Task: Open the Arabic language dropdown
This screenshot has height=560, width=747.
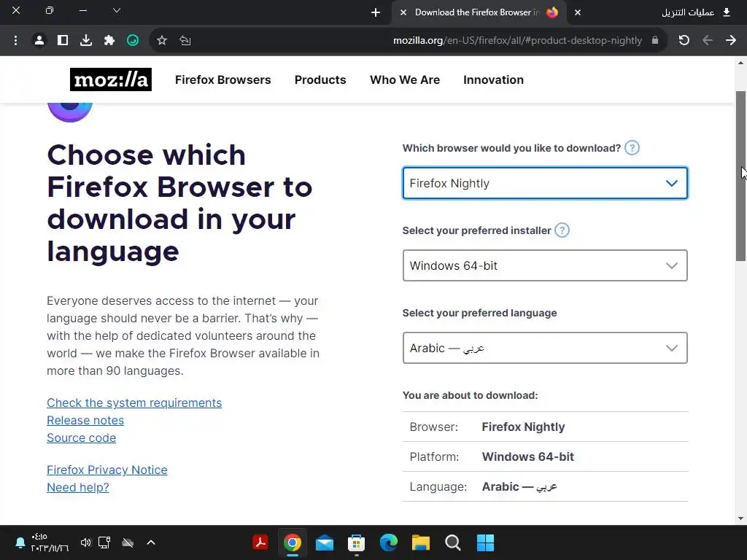Action: coord(545,348)
